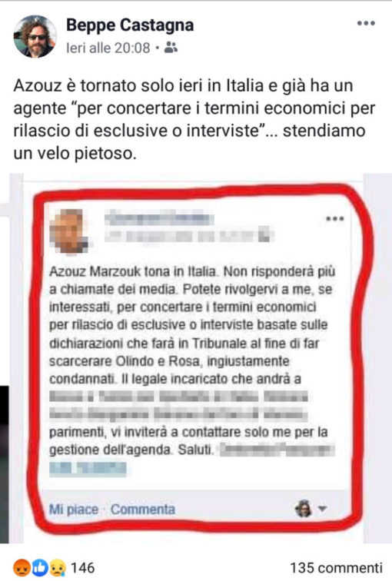Expand the dropdown arrow beside the small avatar
Screen dimensions: 392x581
(322, 509)
